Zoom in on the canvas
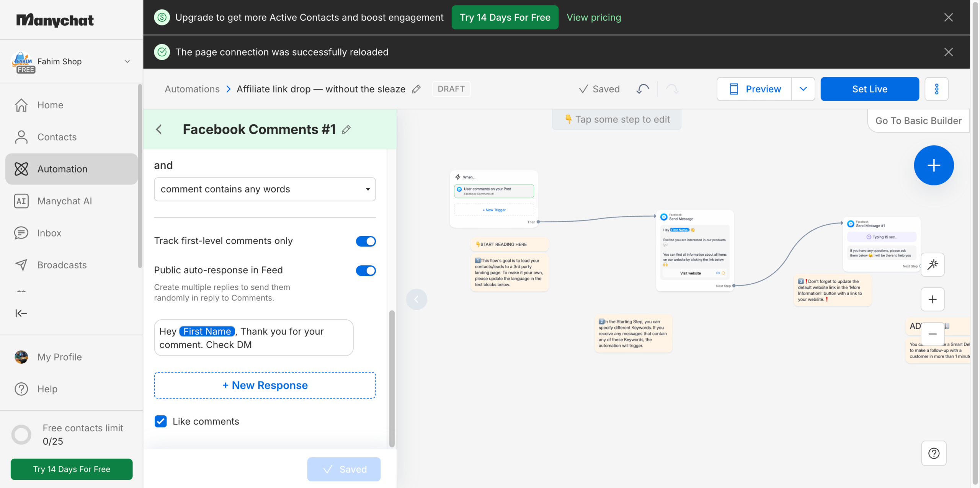980x488 pixels. click(933, 299)
